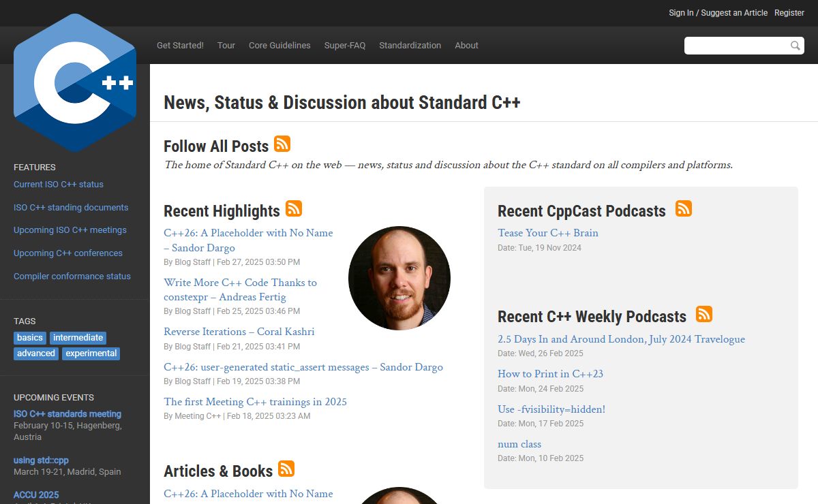
Task: Open Tease Your C++ Brain podcast
Action: [x=548, y=233]
